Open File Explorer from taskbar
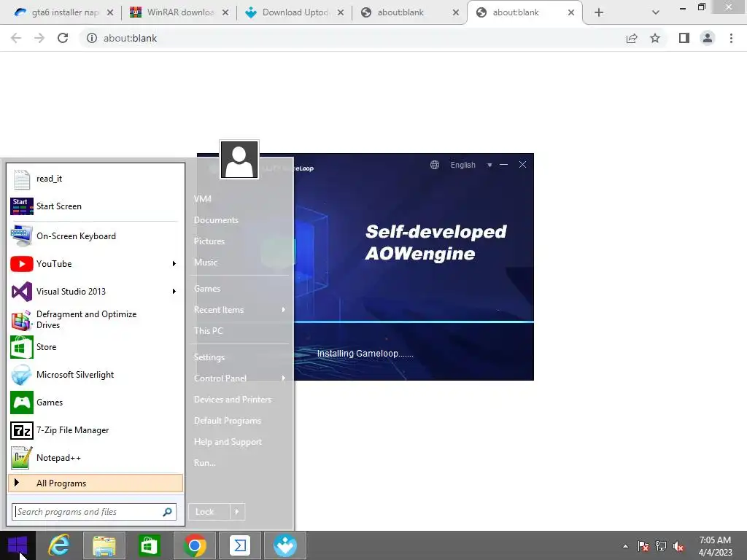 coord(104,545)
